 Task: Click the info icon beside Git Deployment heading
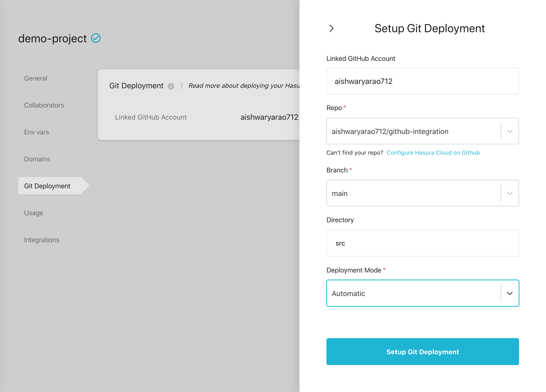[x=171, y=86]
